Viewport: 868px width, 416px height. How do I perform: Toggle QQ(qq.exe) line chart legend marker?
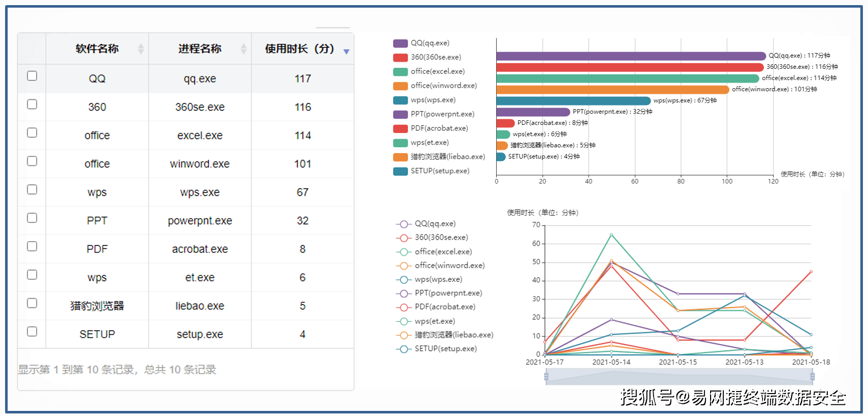pos(403,224)
